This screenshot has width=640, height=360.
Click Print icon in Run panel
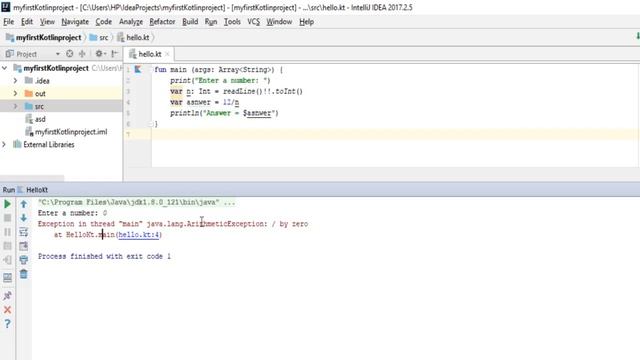click(24, 260)
